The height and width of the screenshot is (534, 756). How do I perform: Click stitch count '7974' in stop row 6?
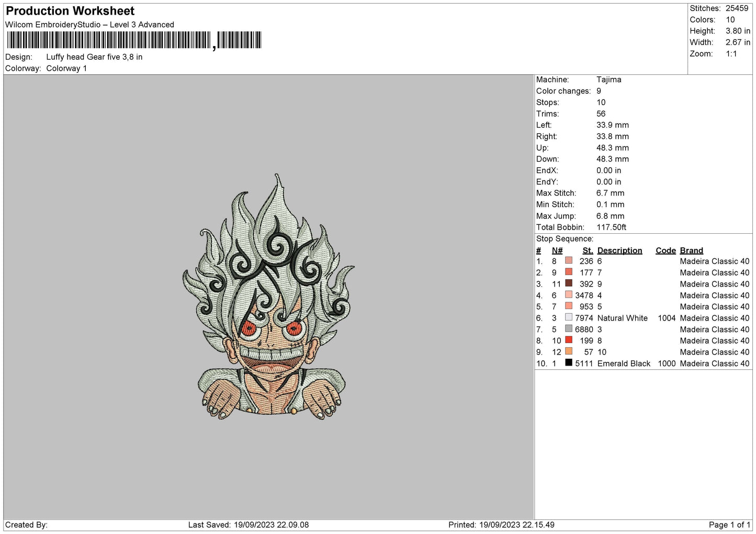coord(584,318)
